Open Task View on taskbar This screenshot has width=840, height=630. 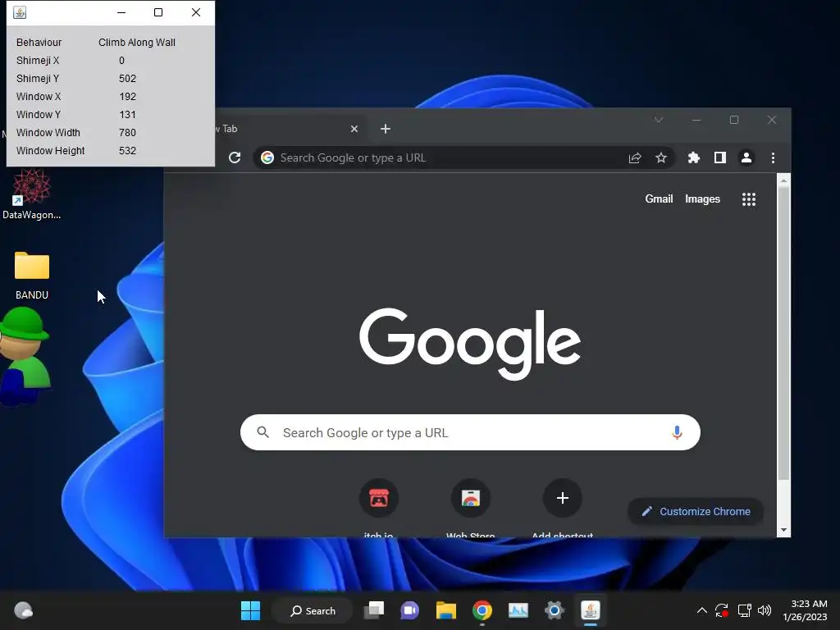tap(374, 610)
